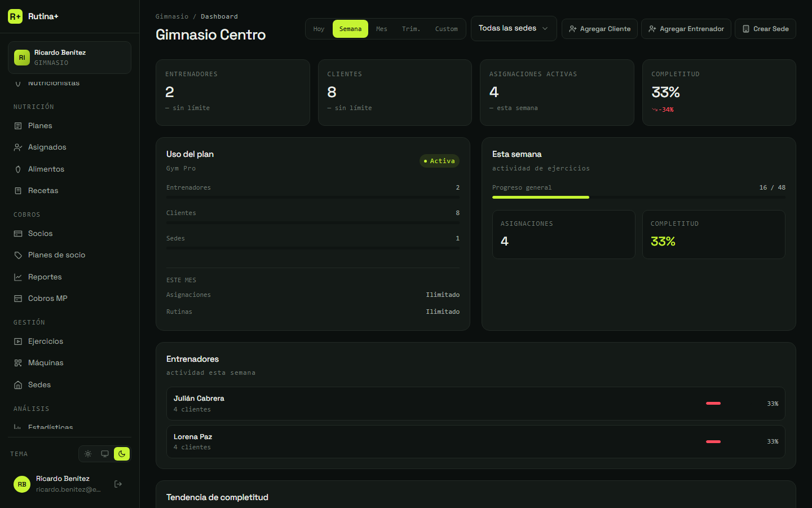
Task: Select system theme monitor toggle
Action: [x=105, y=454]
